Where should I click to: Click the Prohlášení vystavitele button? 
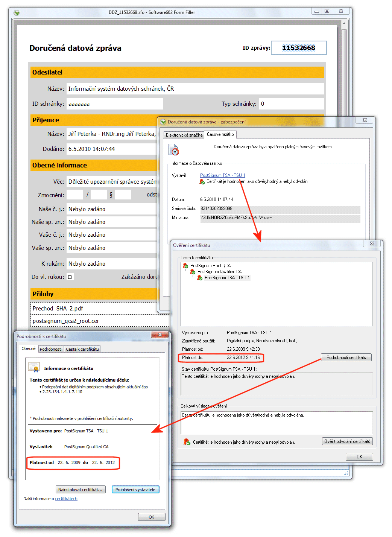click(135, 490)
